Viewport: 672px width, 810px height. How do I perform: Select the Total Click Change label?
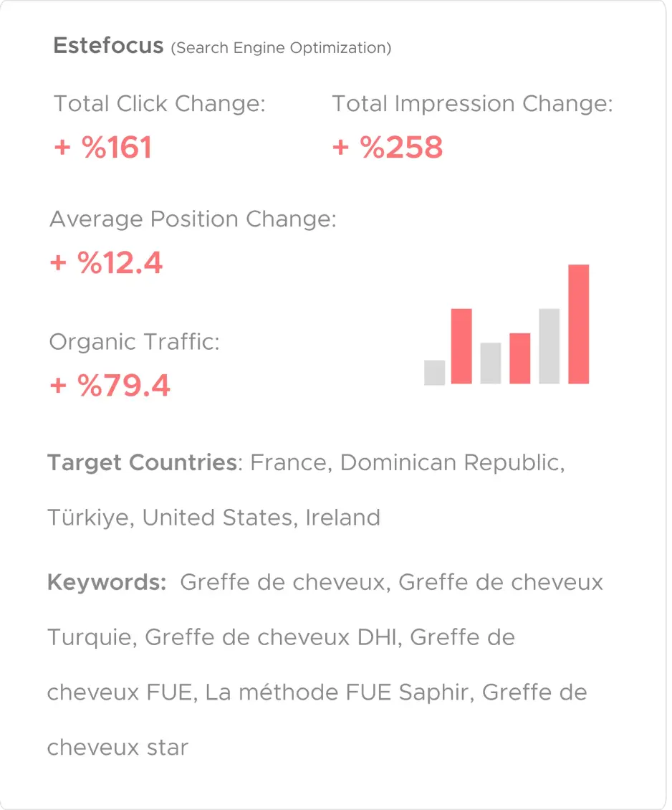[x=160, y=104]
